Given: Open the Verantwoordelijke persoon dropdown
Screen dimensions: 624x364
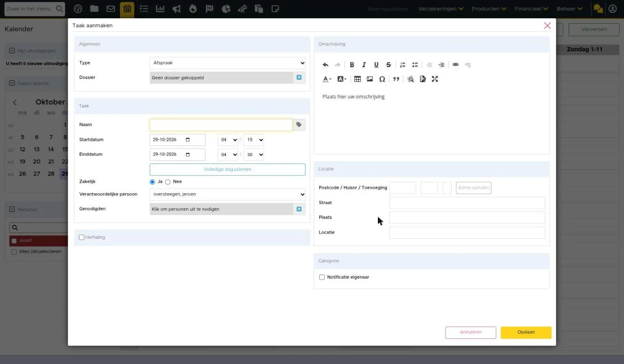Looking at the screenshot, I should pos(227,194).
